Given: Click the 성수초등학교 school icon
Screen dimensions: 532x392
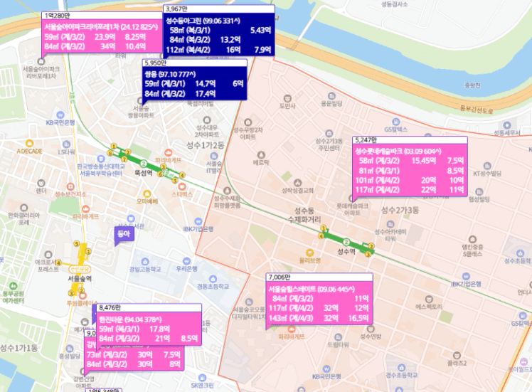Looking at the screenshot, I should click(520, 253).
